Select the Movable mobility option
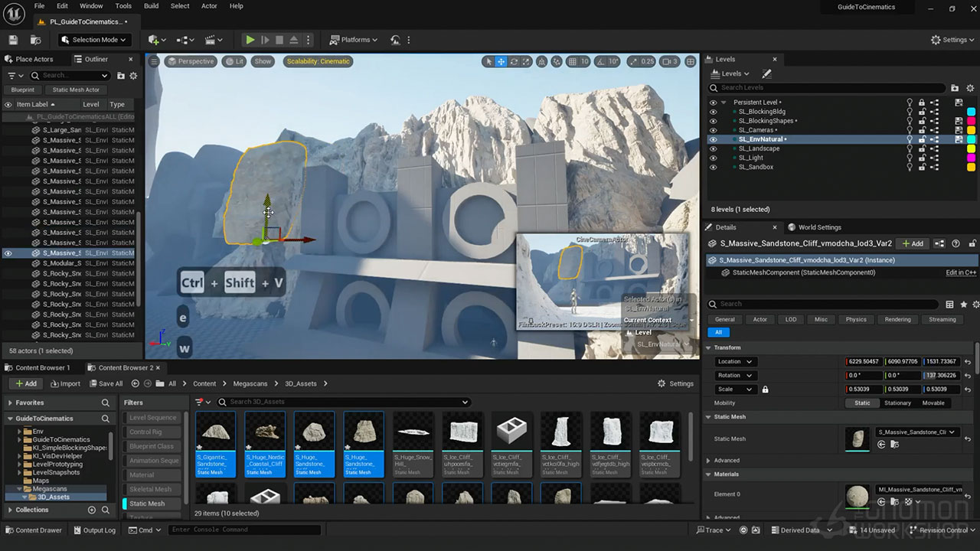 tap(933, 403)
